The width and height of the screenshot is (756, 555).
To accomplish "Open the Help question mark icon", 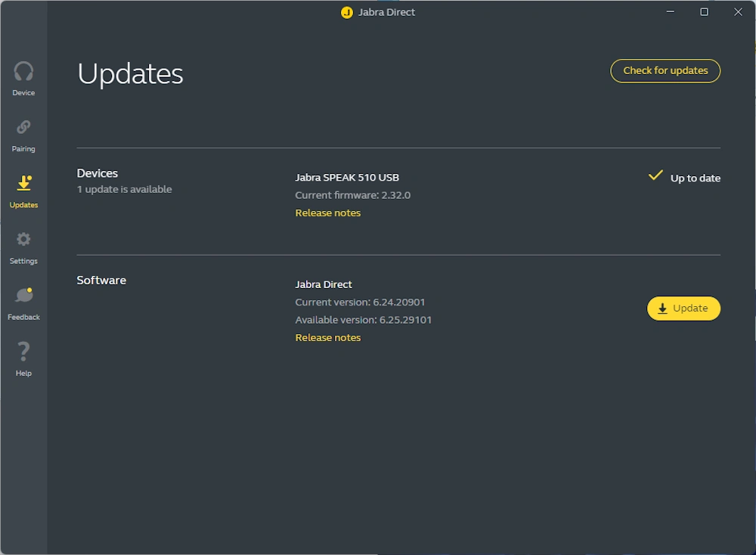I will (x=23, y=352).
